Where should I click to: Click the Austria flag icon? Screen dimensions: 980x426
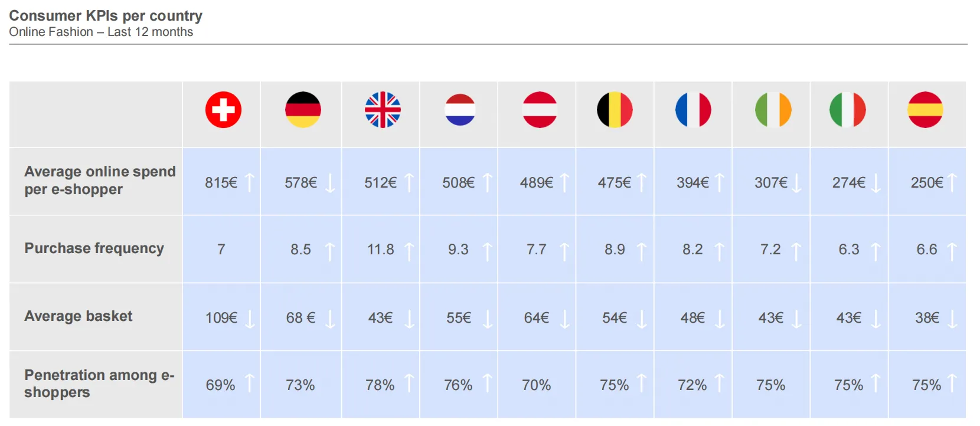click(540, 110)
